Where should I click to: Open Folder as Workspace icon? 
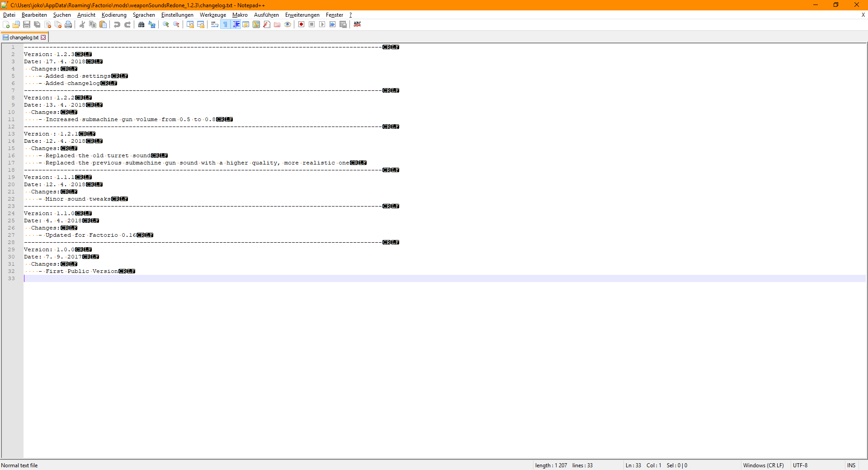[x=277, y=24]
